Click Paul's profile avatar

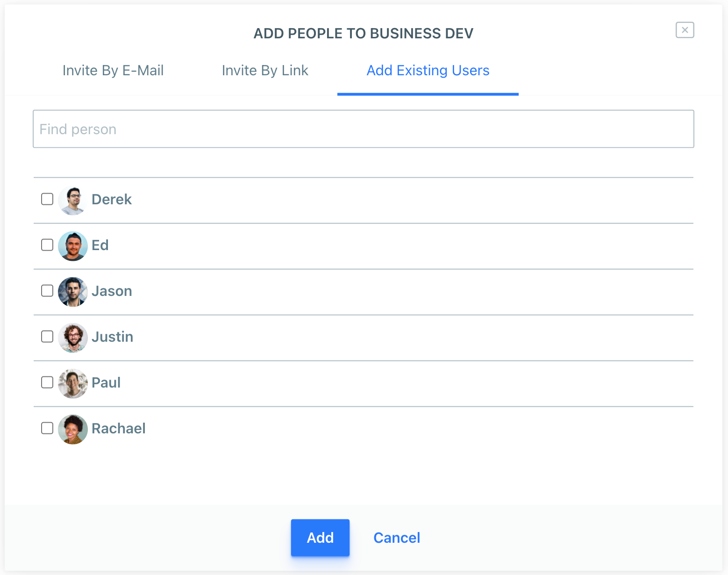pyautogui.click(x=72, y=383)
